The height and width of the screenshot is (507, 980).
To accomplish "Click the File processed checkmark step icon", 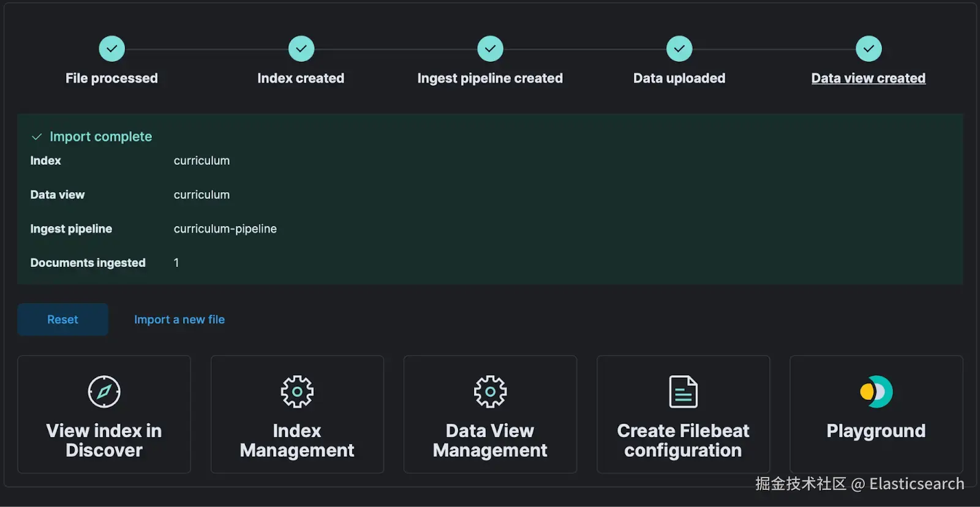I will 111,49.
